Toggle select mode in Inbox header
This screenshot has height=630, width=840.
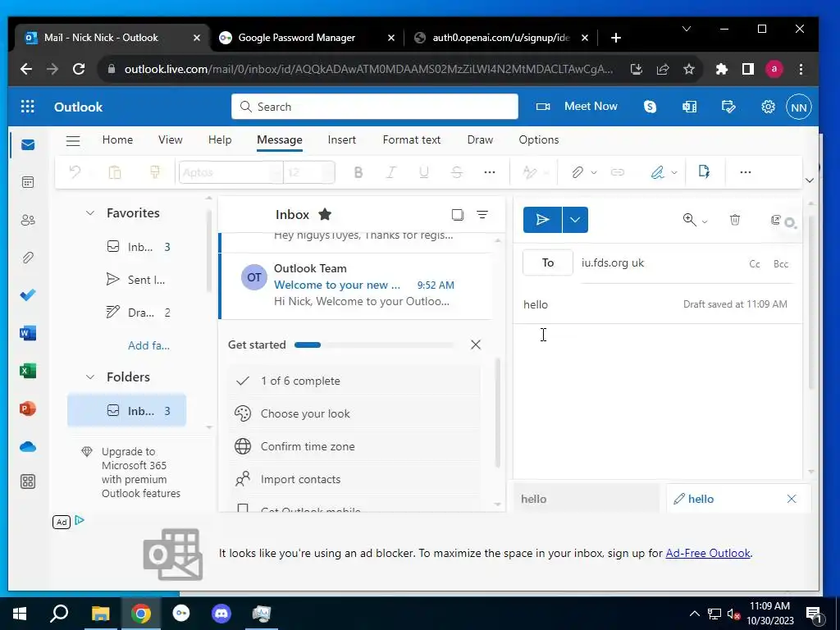click(458, 215)
